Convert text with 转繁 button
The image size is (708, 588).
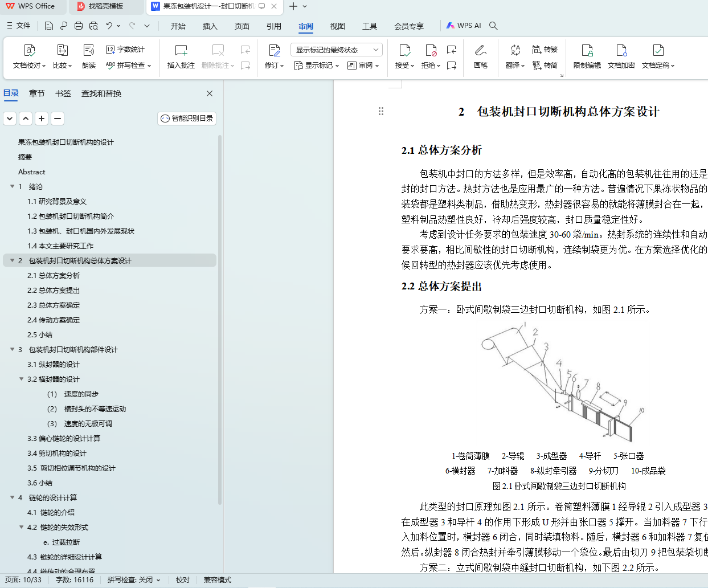pyautogui.click(x=545, y=50)
